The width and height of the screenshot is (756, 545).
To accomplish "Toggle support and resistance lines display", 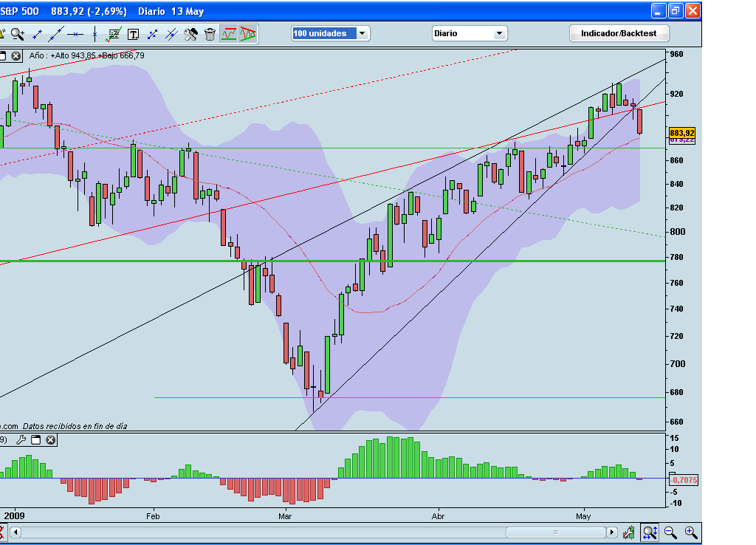I will (x=229, y=34).
